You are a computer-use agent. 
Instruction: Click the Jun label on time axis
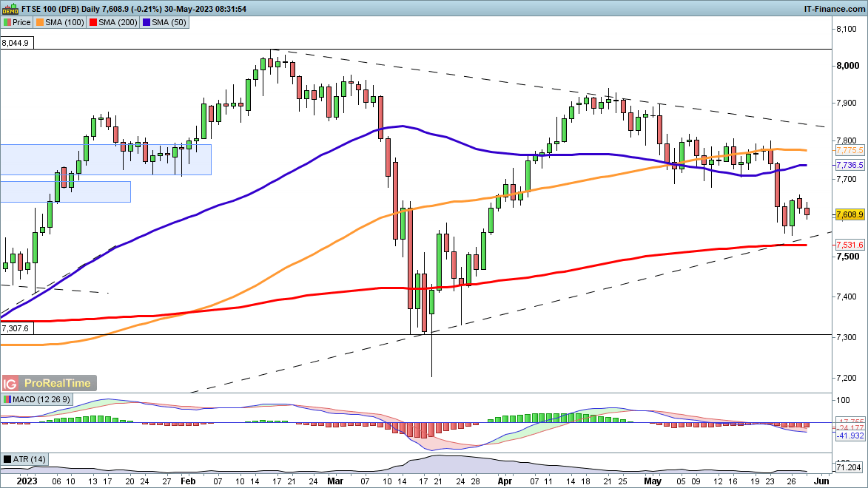coord(822,481)
